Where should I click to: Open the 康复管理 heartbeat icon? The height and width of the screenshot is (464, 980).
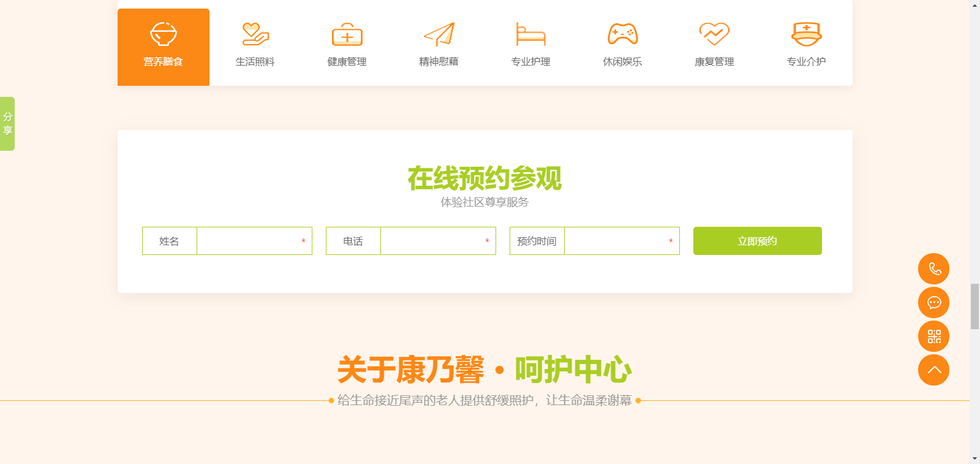(714, 34)
